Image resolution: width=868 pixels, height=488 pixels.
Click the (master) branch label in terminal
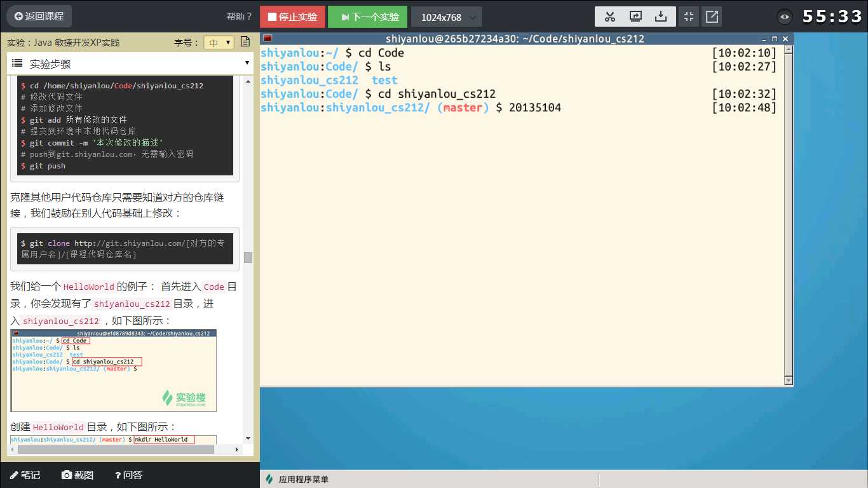click(x=463, y=107)
